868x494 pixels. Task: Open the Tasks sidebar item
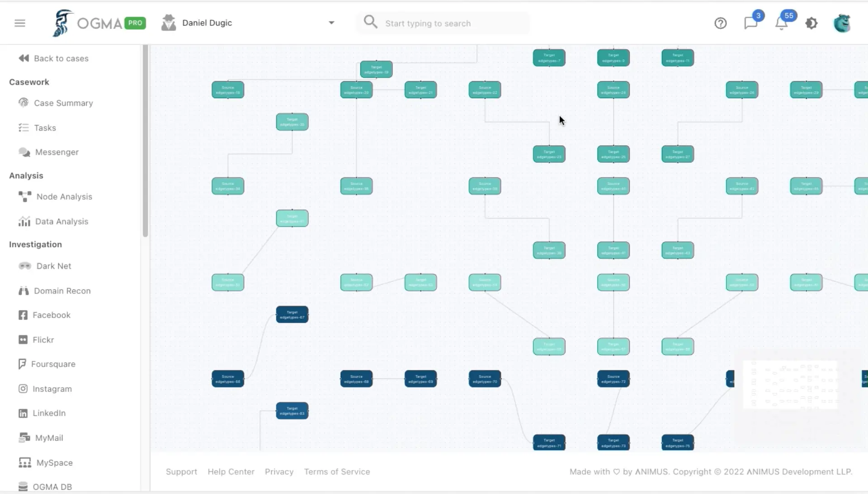tap(45, 128)
